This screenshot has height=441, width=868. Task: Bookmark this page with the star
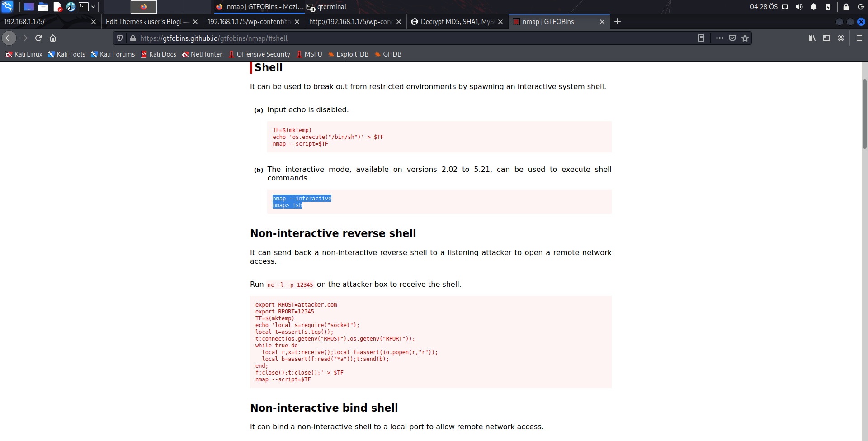(x=745, y=38)
